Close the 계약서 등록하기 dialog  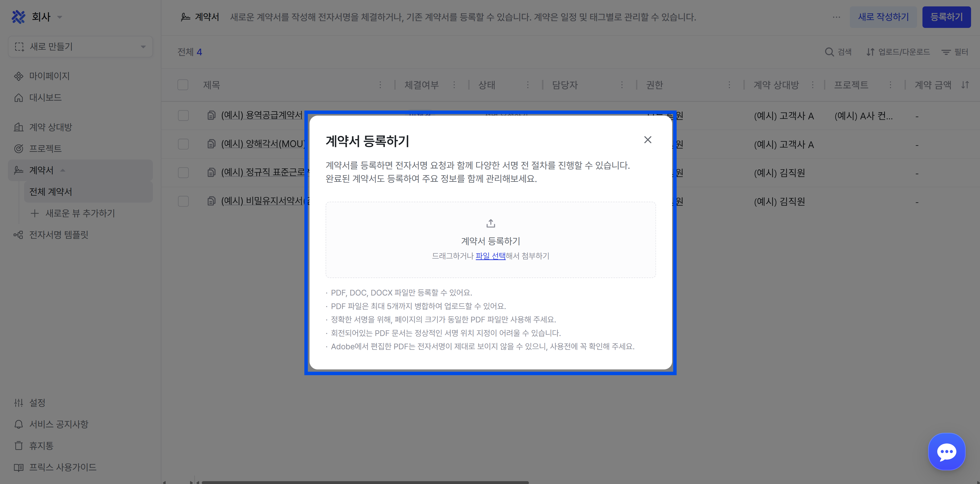coord(648,140)
